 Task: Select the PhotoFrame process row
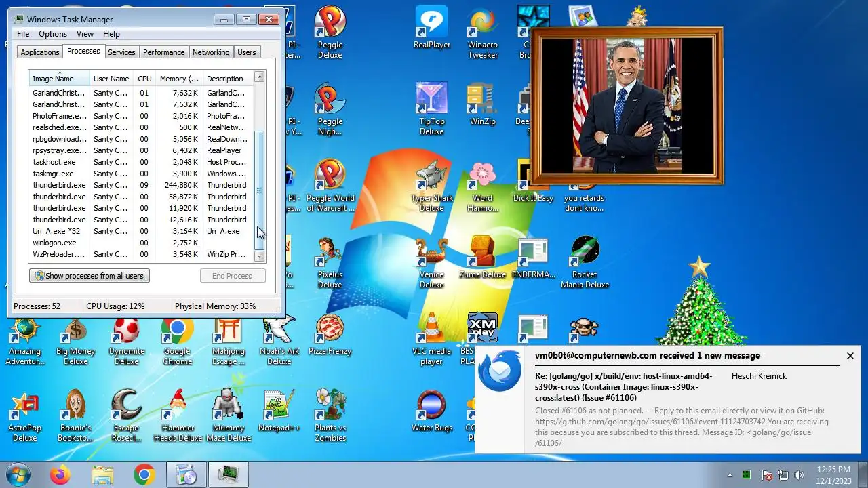(140, 116)
